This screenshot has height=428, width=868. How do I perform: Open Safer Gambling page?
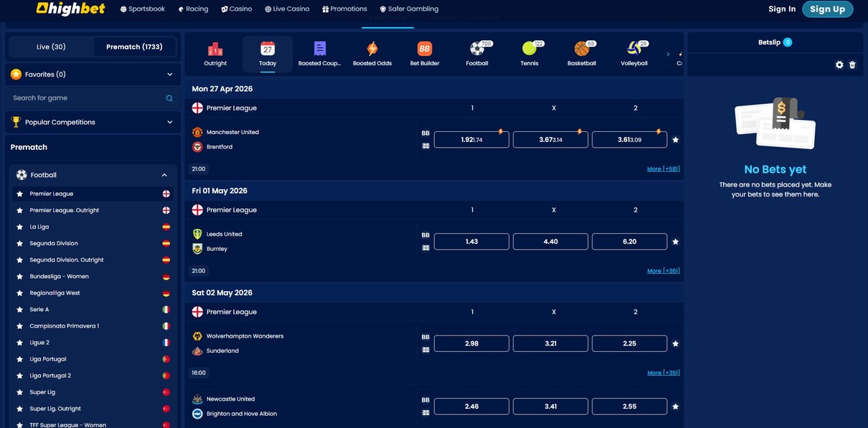coord(409,9)
